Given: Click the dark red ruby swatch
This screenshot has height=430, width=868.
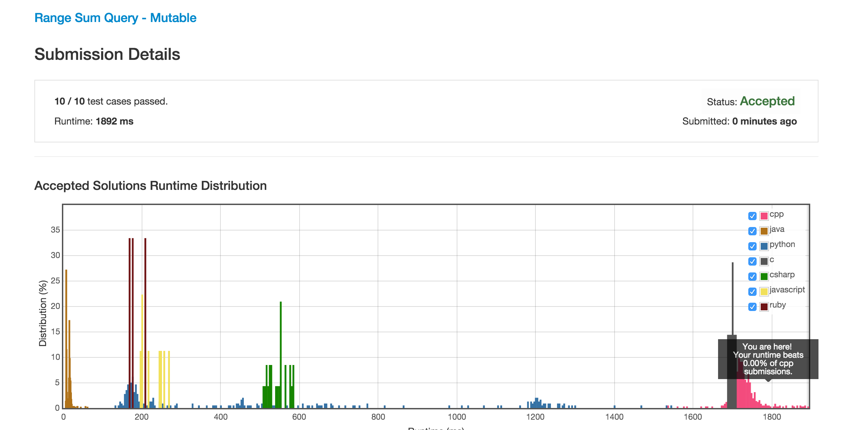Looking at the screenshot, I should (x=764, y=307).
